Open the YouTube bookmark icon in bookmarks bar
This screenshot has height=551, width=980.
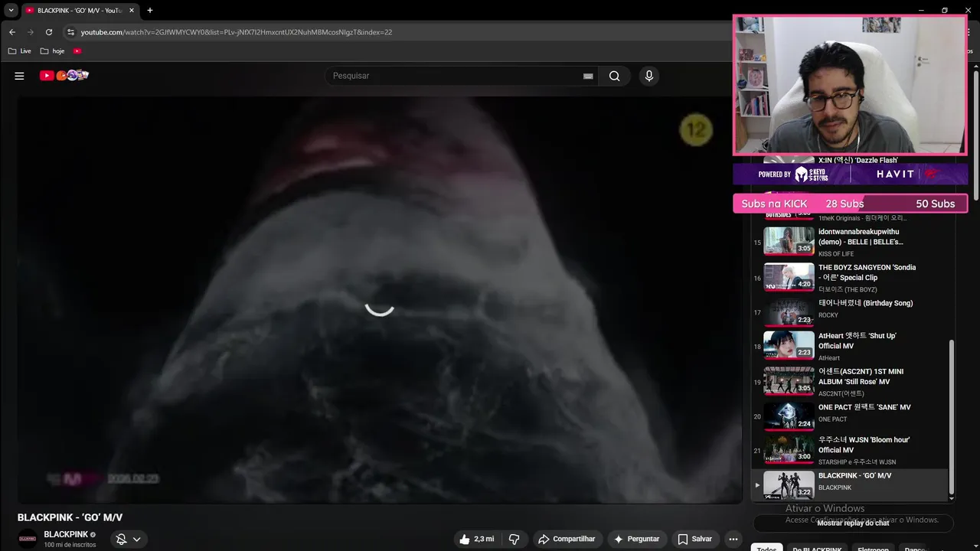77,51
